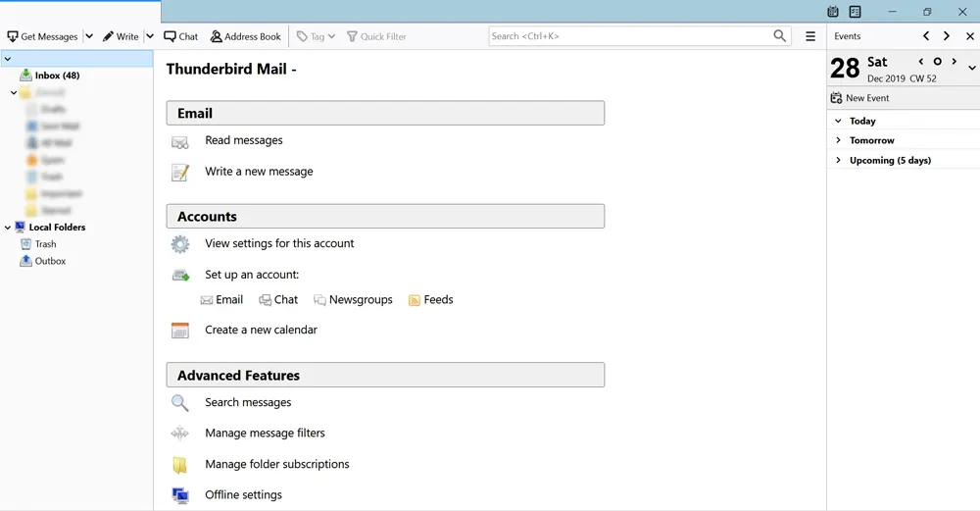Viewport: 980px width, 511px height.
Task: Click Search messages link
Action: click(248, 402)
